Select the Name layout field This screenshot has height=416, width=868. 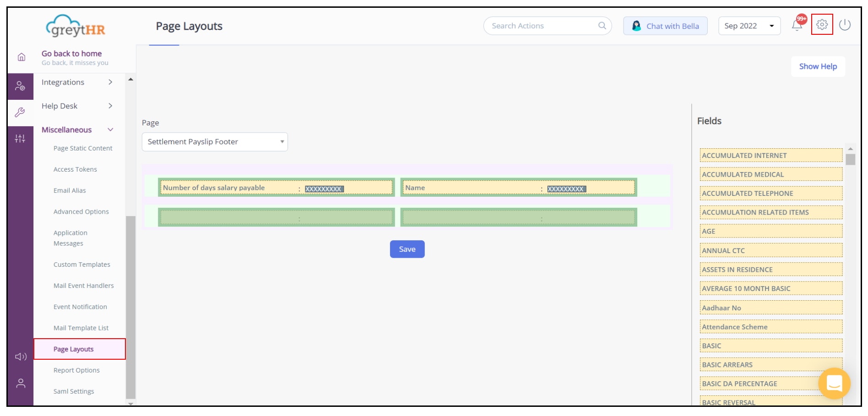click(x=518, y=188)
